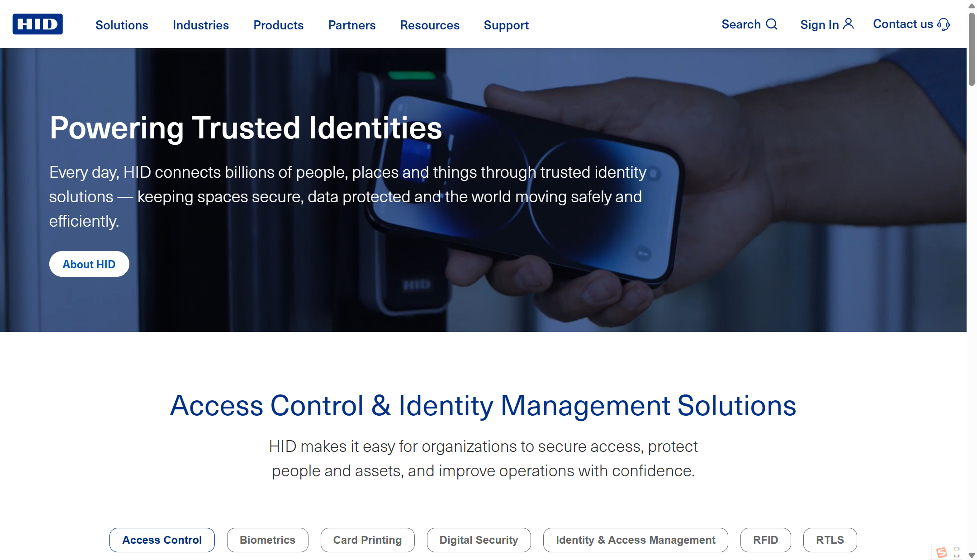Open the Solutions menu
Image resolution: width=977 pixels, height=560 pixels.
coord(122,25)
